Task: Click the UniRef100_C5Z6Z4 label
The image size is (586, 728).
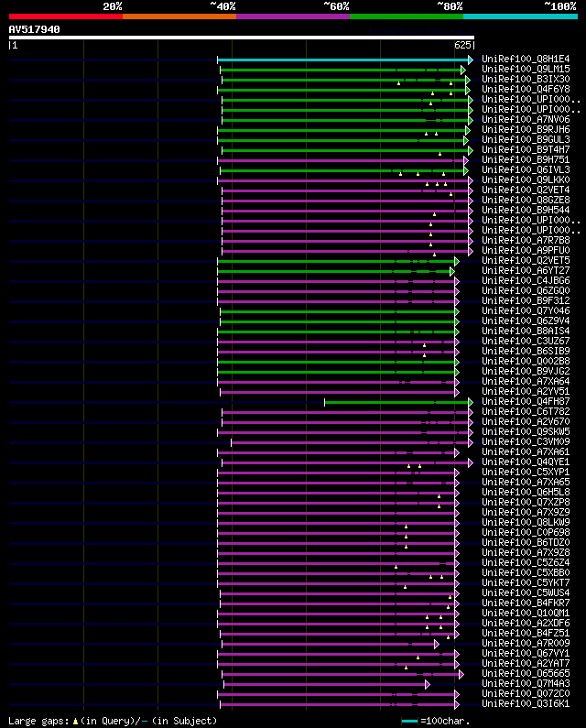Action: (526, 563)
